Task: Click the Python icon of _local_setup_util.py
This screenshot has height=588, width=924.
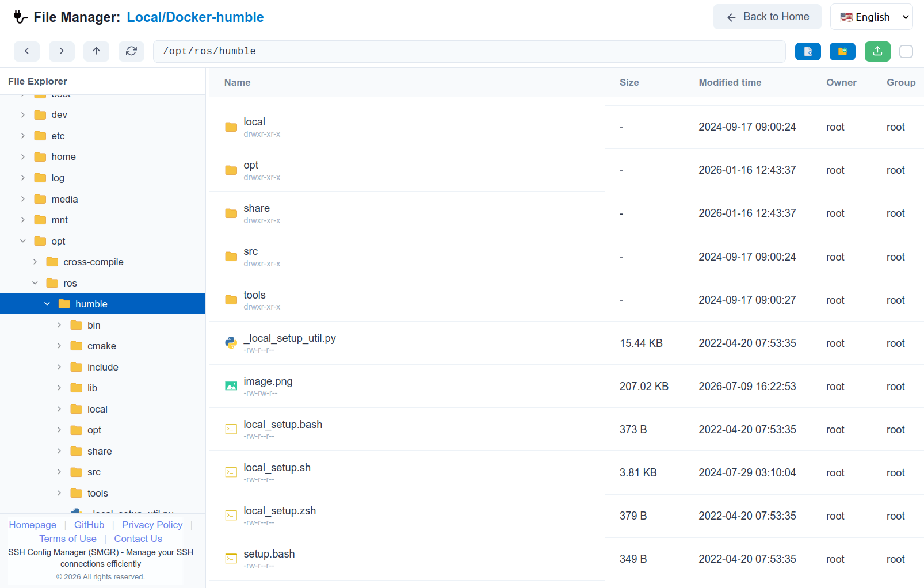Action: click(231, 343)
